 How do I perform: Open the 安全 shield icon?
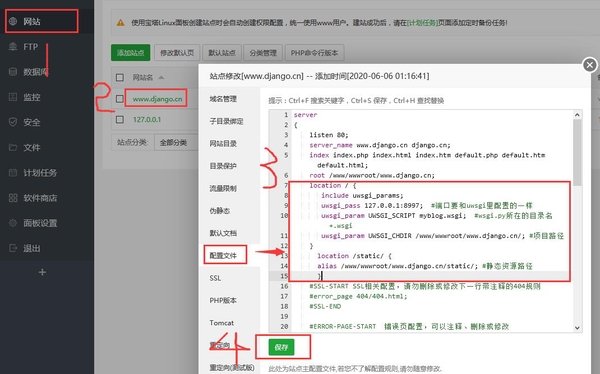coord(13,122)
